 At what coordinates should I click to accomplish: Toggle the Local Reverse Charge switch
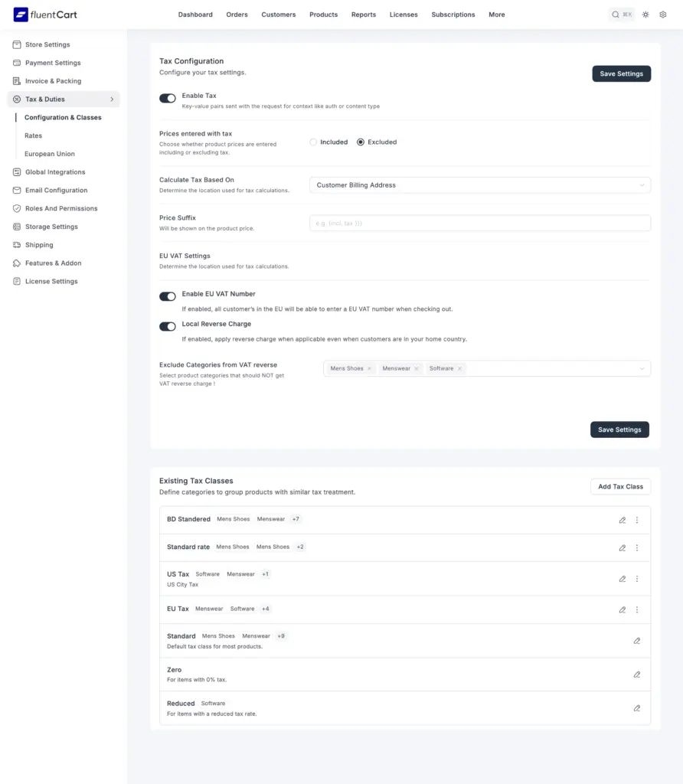coord(168,326)
